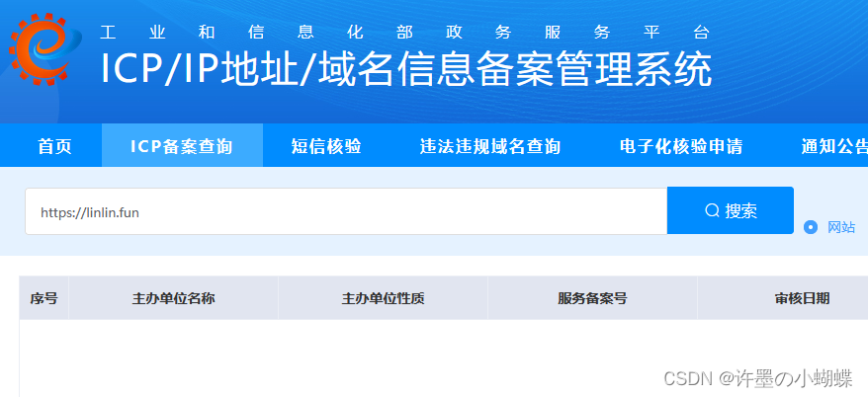This screenshot has width=868, height=397.
Task: Click the 服务备案号 column header
Action: 592,298
